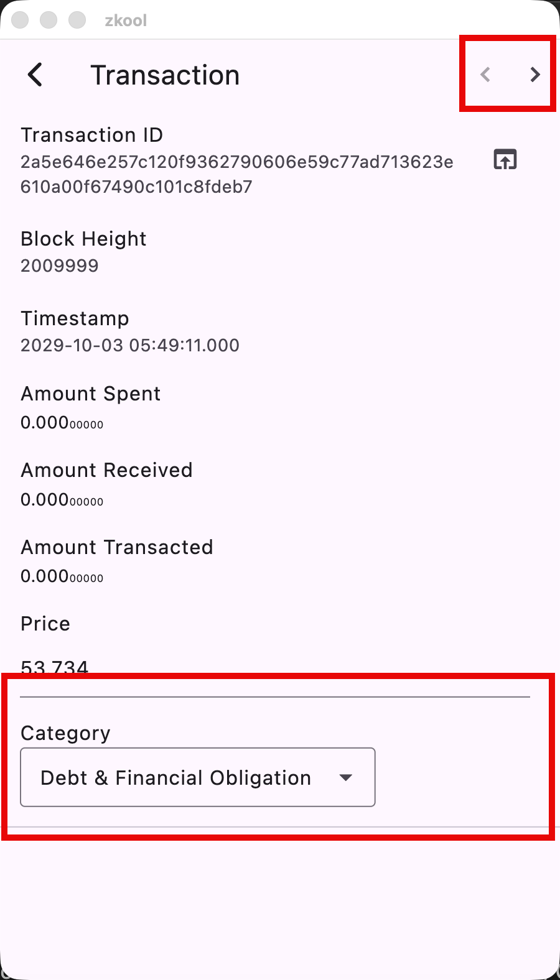Click the Transaction title
Screen dimensions: 560x980
tap(165, 75)
